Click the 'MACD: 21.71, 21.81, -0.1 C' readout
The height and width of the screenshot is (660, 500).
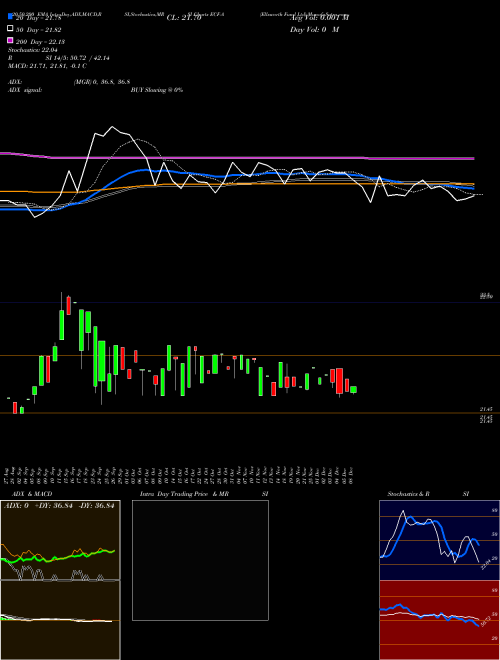coord(48,66)
